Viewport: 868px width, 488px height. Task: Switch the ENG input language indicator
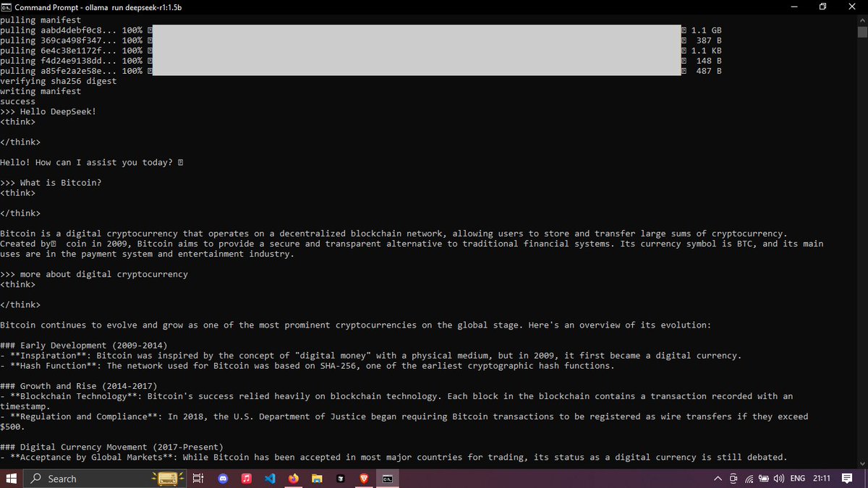[797, 479]
